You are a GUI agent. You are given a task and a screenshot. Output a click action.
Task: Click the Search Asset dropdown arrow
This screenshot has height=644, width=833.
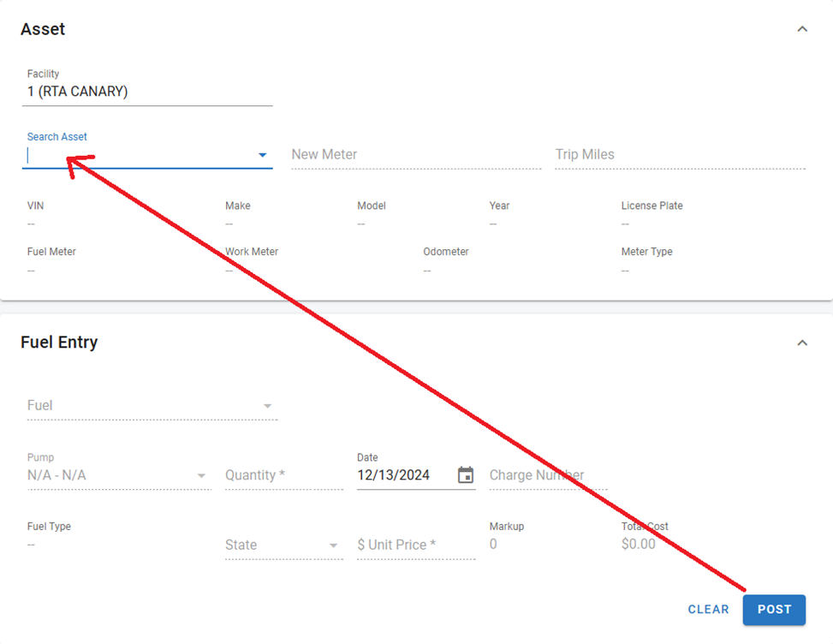[x=263, y=155]
